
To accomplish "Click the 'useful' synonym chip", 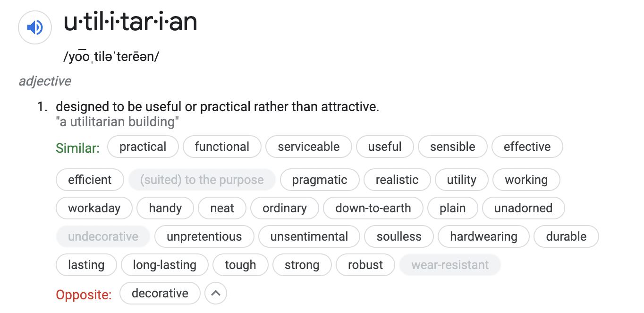I will (385, 147).
